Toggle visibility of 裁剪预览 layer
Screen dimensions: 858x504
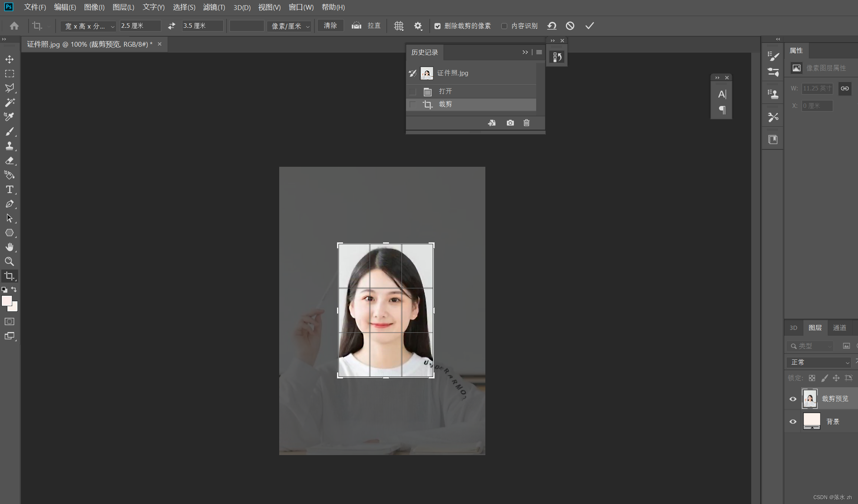click(793, 399)
